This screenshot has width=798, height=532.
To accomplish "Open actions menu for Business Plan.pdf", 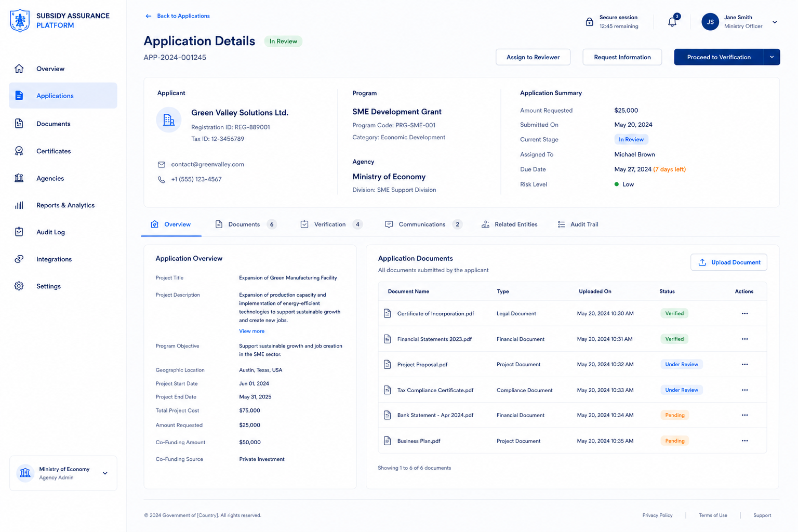I will tap(744, 441).
